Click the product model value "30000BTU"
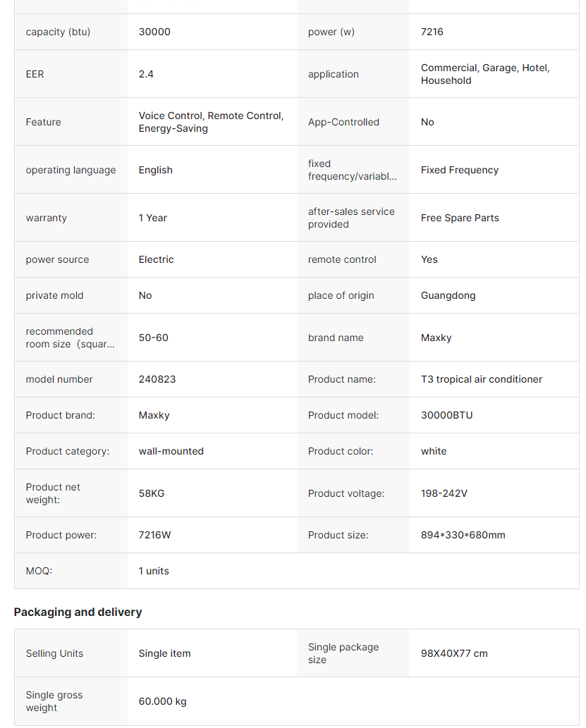This screenshot has height=728, width=586. click(446, 415)
